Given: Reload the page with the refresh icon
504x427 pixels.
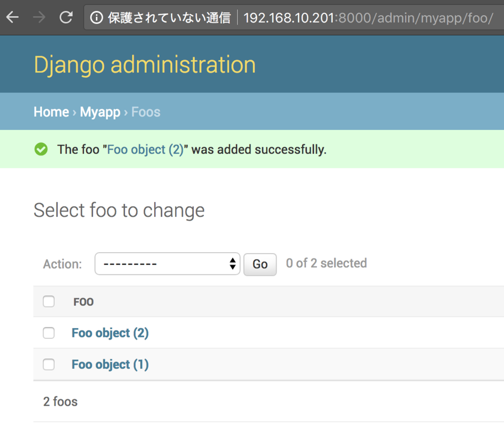Looking at the screenshot, I should [x=66, y=17].
